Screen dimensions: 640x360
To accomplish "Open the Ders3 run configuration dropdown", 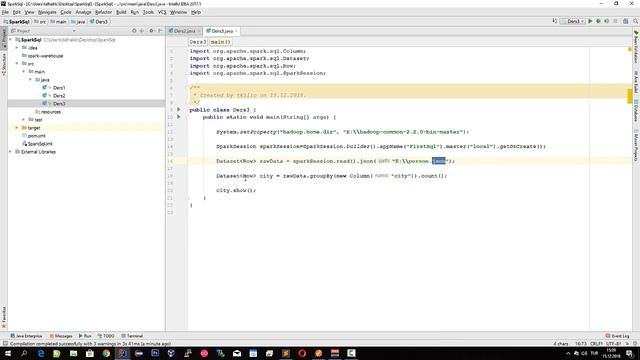I will coord(573,21).
